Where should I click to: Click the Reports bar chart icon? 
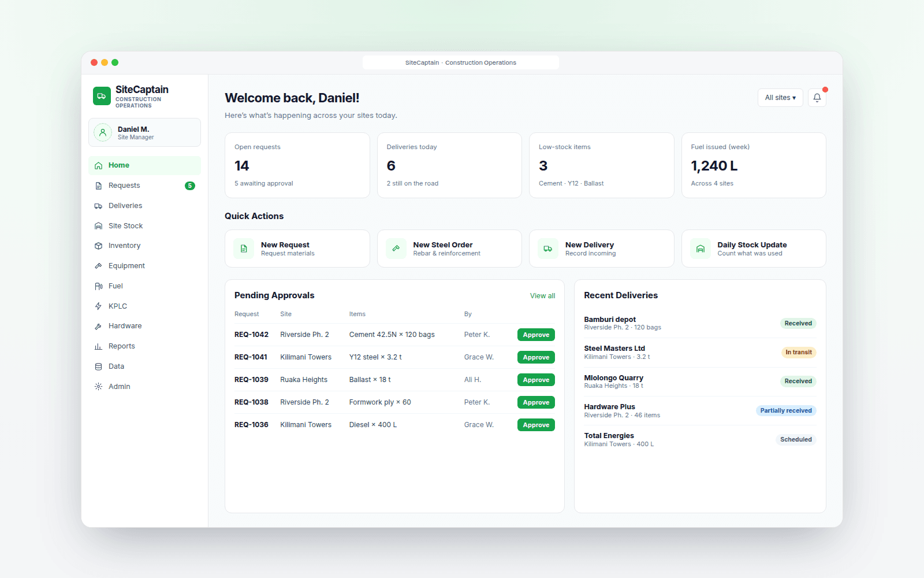tap(98, 346)
